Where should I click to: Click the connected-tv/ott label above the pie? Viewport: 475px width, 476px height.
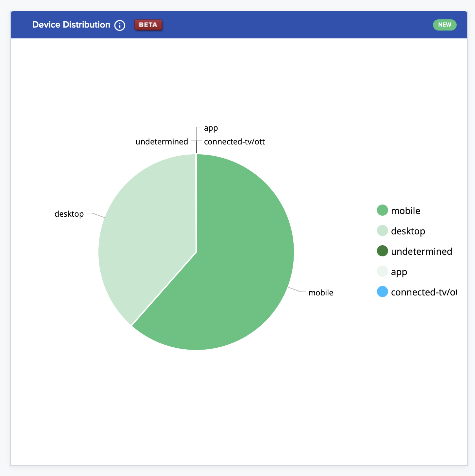click(234, 142)
